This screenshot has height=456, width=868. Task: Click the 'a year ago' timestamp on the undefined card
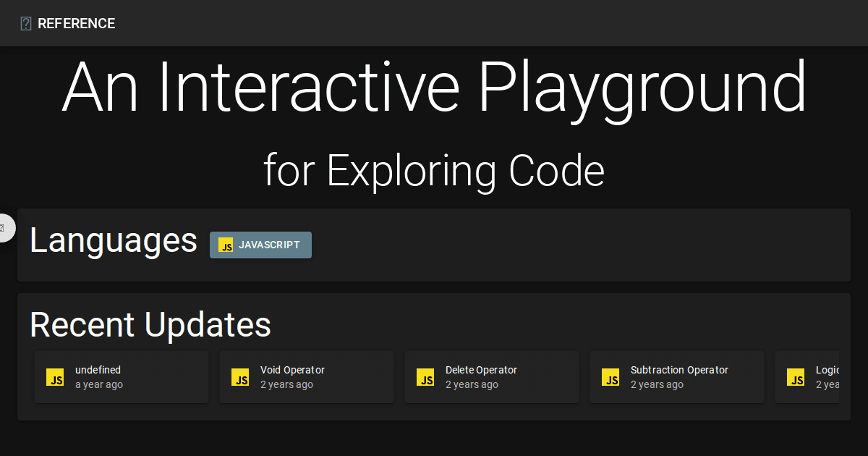(x=99, y=384)
